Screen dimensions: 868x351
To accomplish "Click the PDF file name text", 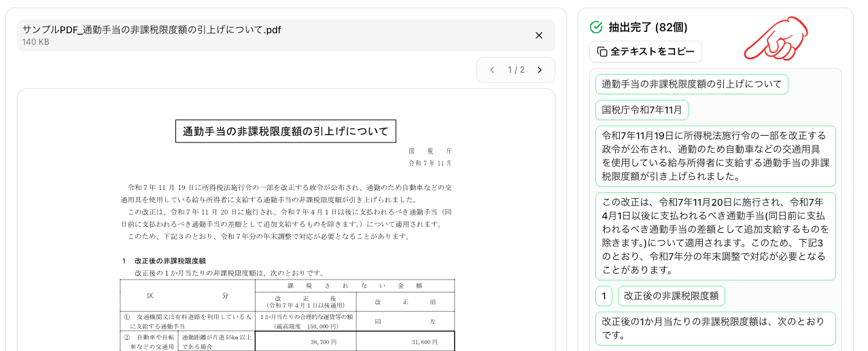I will click(x=152, y=30).
